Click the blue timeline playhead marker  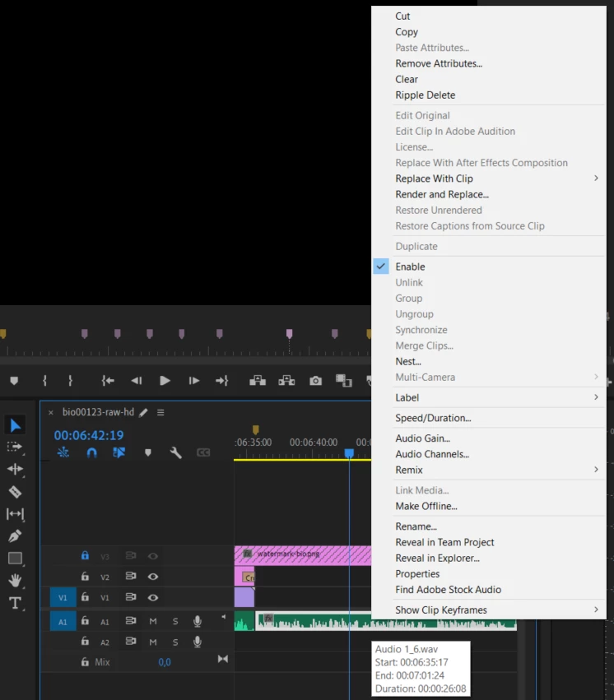(349, 453)
